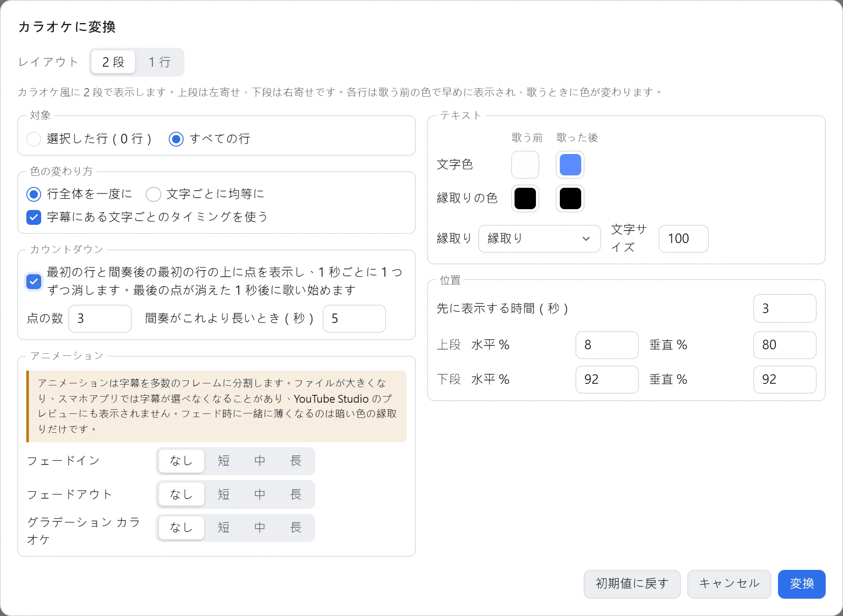The width and height of the screenshot is (843, 616).
Task: Choose 文字ごとに均等に radio option
Action: tap(153, 194)
